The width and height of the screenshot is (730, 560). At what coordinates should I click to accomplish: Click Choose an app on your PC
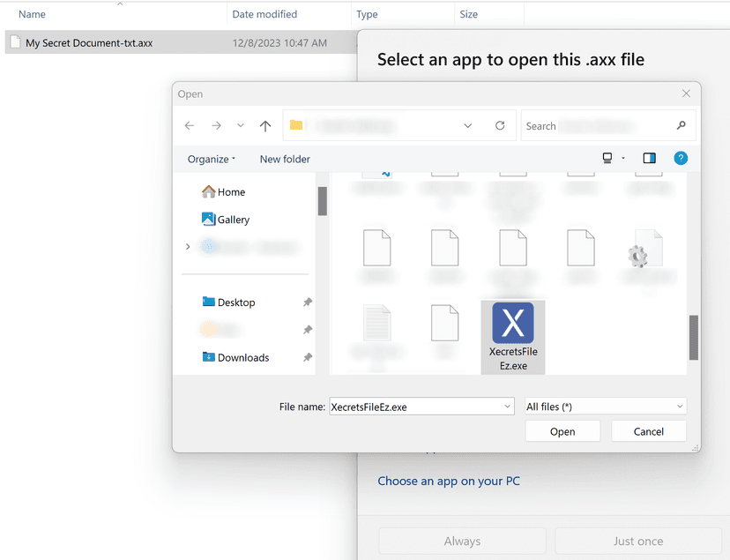449,481
